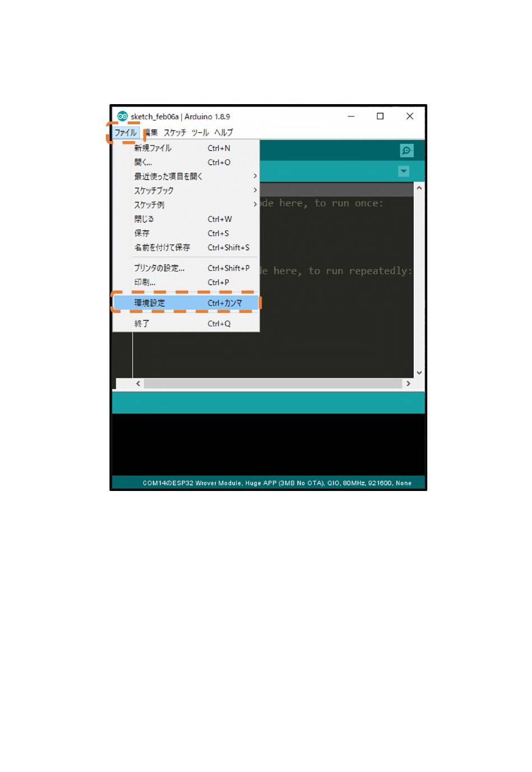The height and width of the screenshot is (772, 532).
Task: Choose 閉じる menu entry
Action: [x=186, y=219]
